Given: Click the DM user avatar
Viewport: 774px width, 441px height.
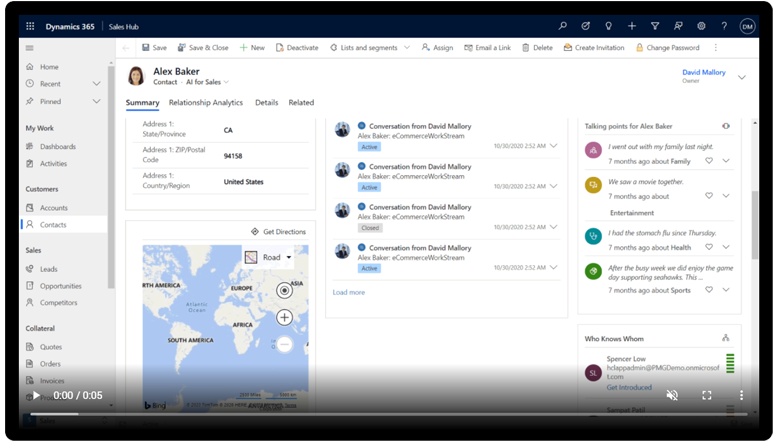Looking at the screenshot, I should 747,27.
